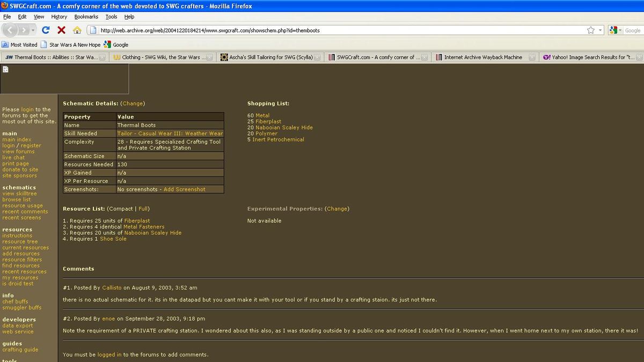Open the Bookmarks menu
Screen dimensions: 644x362
[x=86, y=17]
